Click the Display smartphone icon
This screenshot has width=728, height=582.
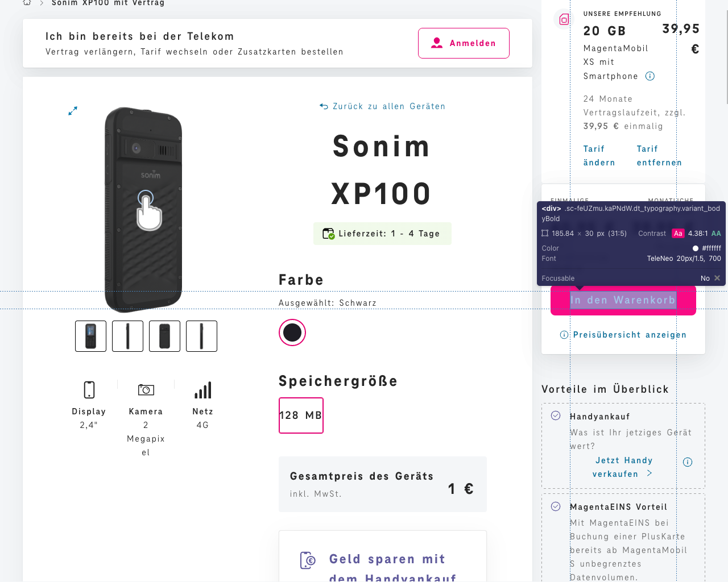pyautogui.click(x=89, y=390)
